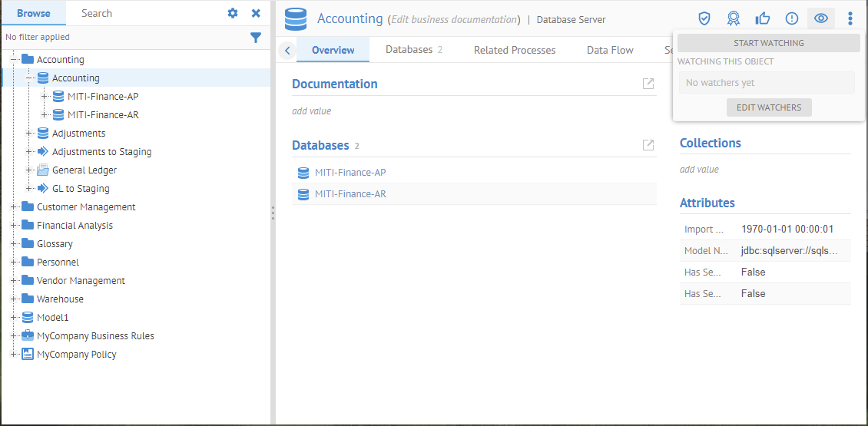Collapse the top-level Accounting folder
Viewport: 868px width, 426px height.
13,60
